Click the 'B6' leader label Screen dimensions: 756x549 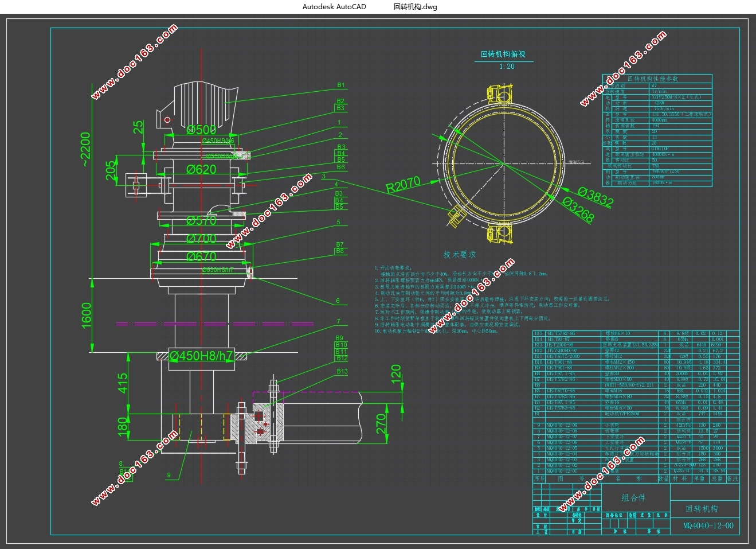[x=341, y=167]
